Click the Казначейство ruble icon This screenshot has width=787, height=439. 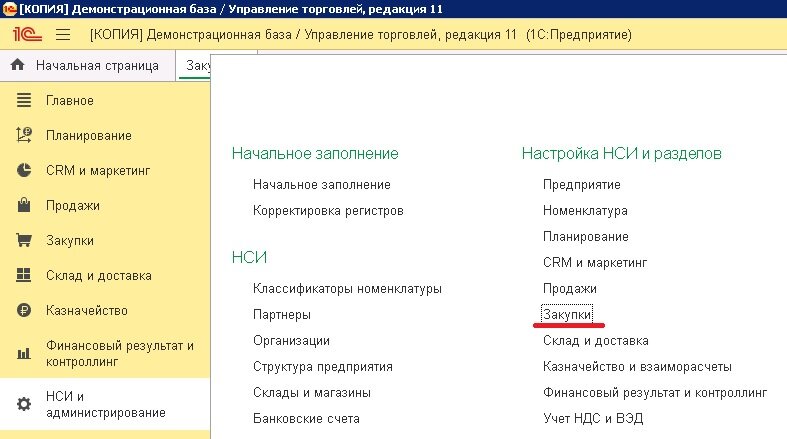point(24,310)
